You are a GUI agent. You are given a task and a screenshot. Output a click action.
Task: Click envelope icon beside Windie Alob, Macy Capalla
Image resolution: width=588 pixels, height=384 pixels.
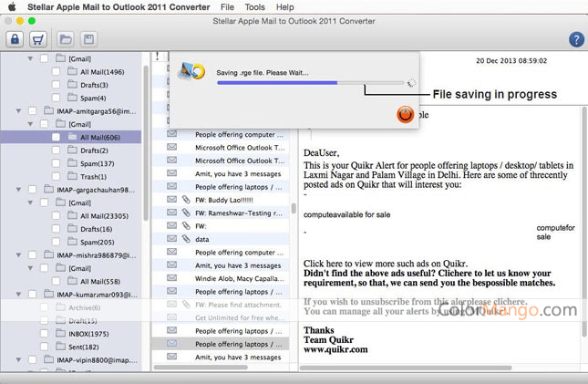tap(171, 278)
